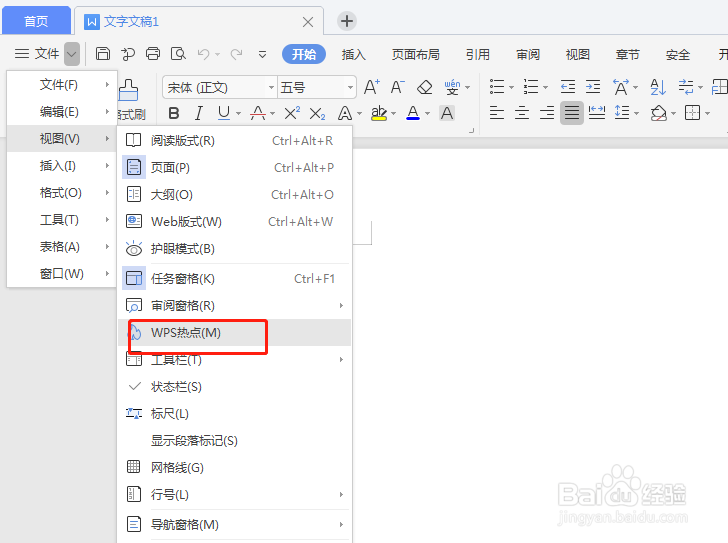Toggle Italic formatting
728x543 pixels.
coord(199,113)
